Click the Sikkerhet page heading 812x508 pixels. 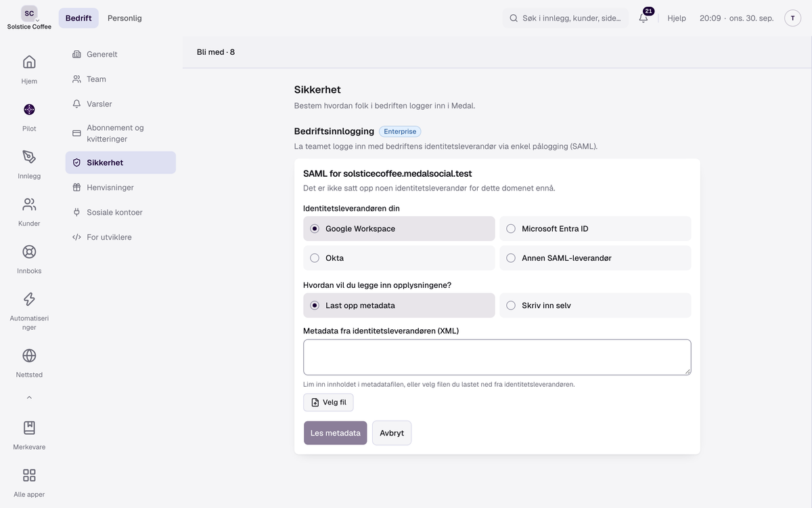pyautogui.click(x=317, y=89)
